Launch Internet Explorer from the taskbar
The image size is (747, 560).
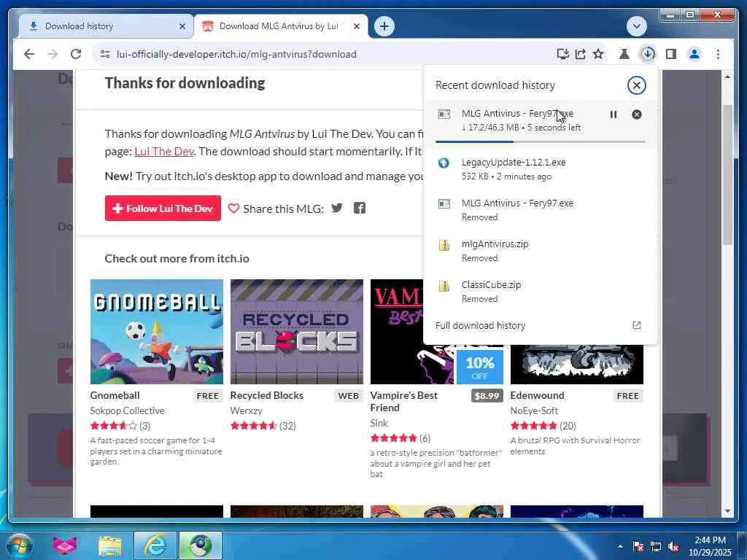pyautogui.click(x=155, y=545)
